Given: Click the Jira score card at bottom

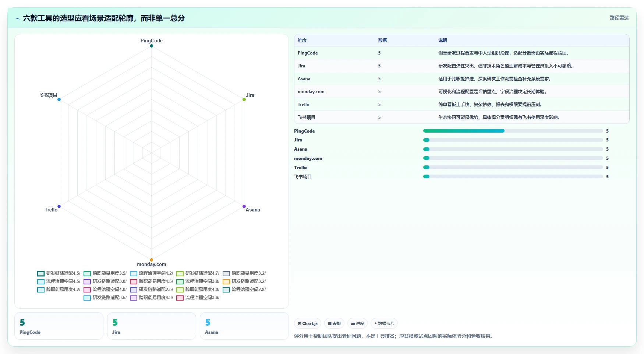Looking at the screenshot, I should tap(152, 326).
